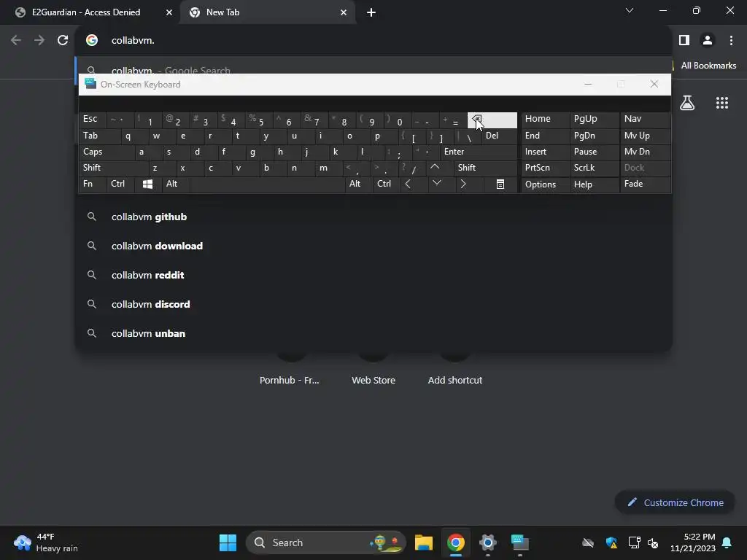Toggle the Caps key on the On-Screen Keyboard
747x560 pixels.
[x=107, y=152]
